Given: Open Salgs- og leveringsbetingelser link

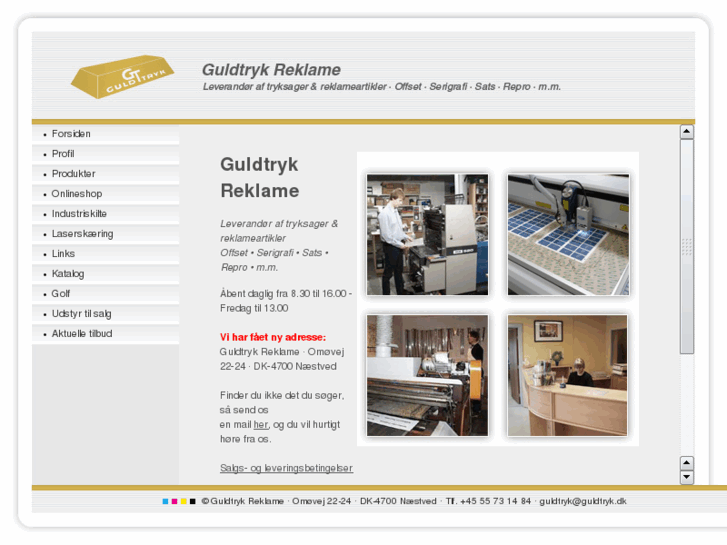Looking at the screenshot, I should (x=287, y=468).
